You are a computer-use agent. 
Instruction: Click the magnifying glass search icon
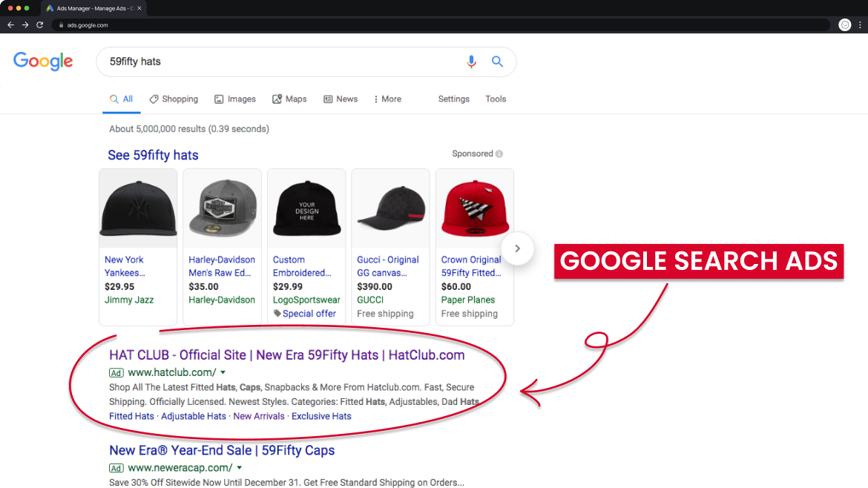click(x=497, y=62)
